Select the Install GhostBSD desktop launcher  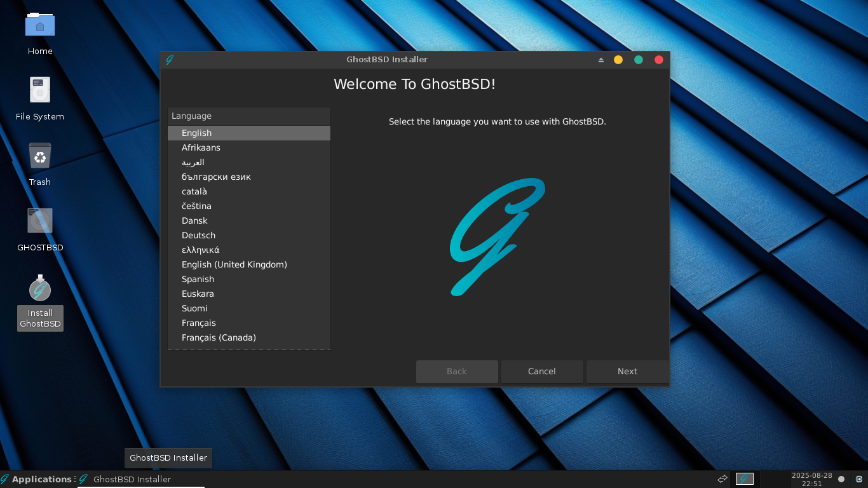click(40, 289)
